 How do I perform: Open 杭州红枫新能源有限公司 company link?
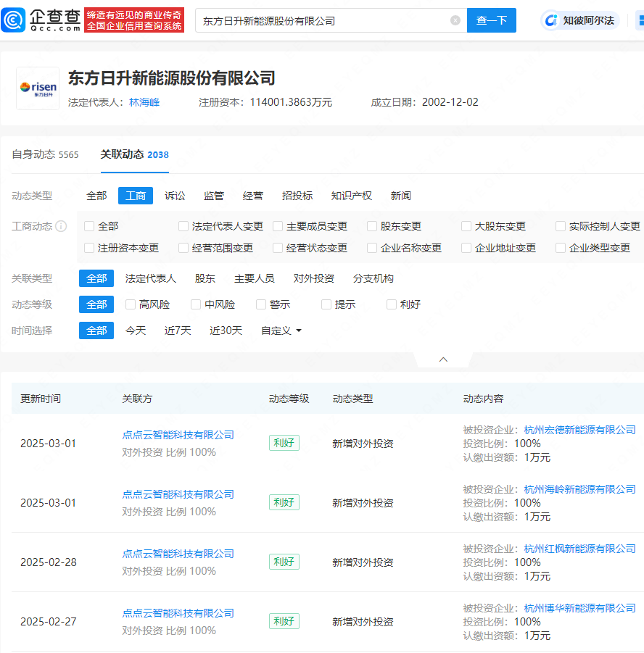(x=579, y=549)
